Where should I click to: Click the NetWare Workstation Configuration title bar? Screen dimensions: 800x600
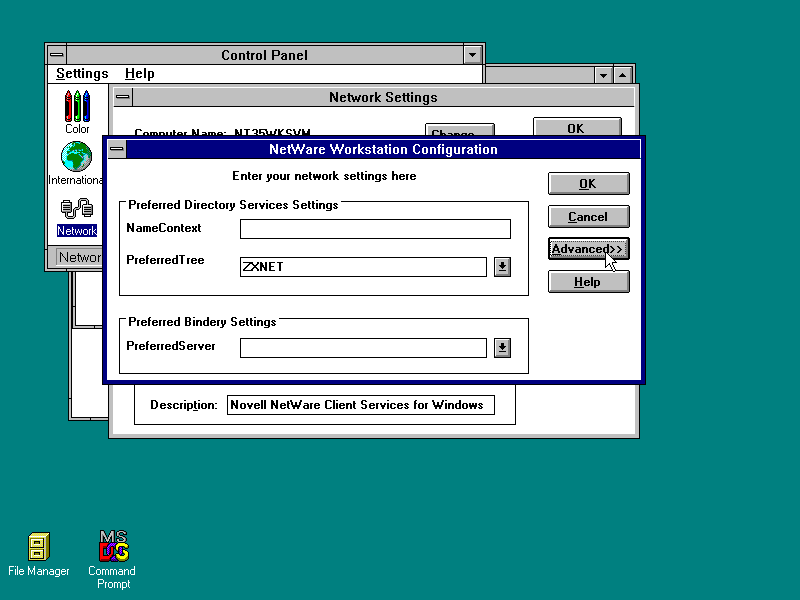(383, 149)
